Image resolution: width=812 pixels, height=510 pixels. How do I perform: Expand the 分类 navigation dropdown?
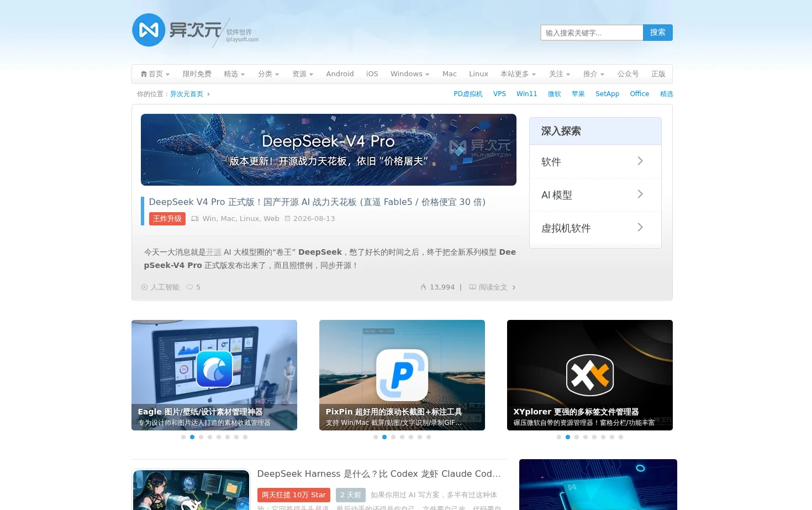tap(268, 74)
